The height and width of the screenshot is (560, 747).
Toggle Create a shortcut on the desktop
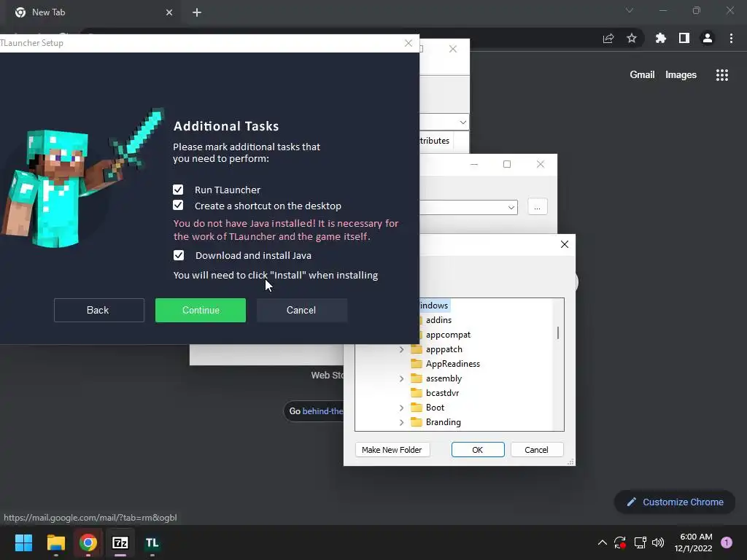click(178, 205)
